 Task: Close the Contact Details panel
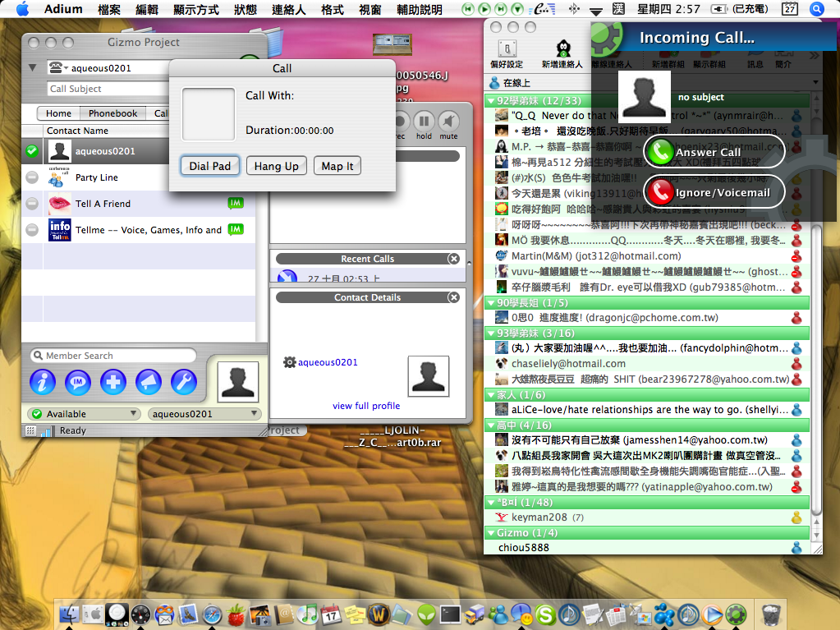pos(454,297)
